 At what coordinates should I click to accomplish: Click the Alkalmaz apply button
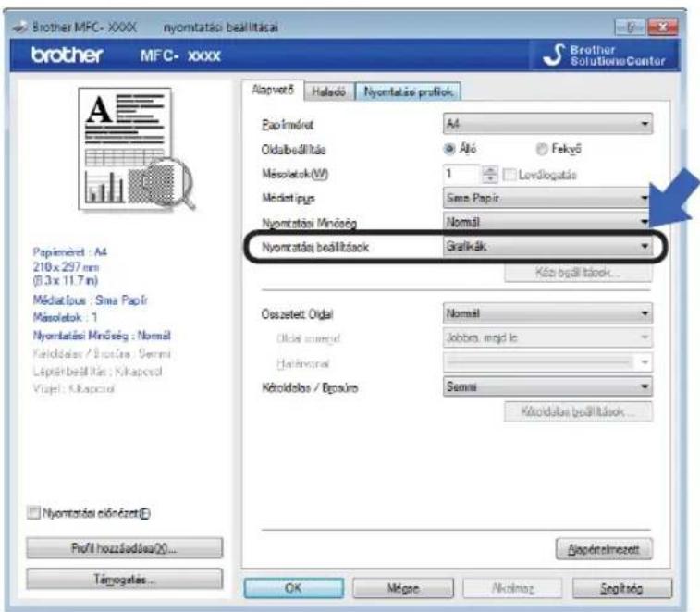point(512,588)
